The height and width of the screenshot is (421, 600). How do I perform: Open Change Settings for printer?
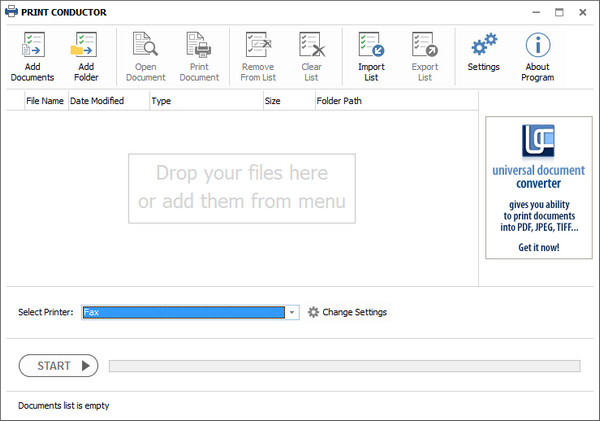click(347, 312)
